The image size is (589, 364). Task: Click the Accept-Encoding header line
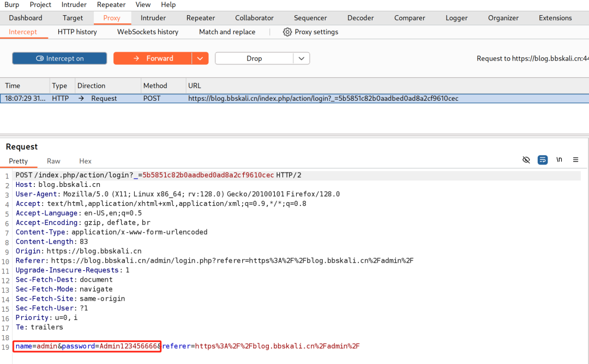(83, 222)
